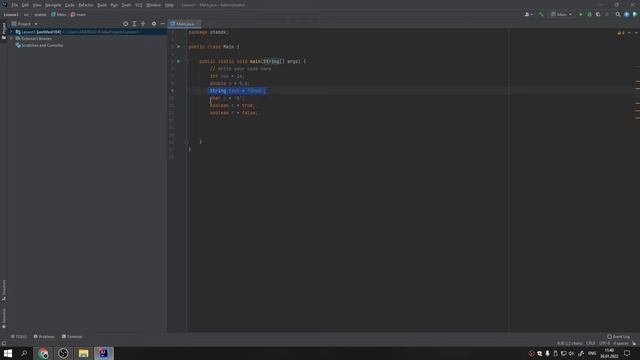Viewport: 640px width, 360px height.
Task: Click the Lesson1 breadcrumb
Action: click(11, 14)
